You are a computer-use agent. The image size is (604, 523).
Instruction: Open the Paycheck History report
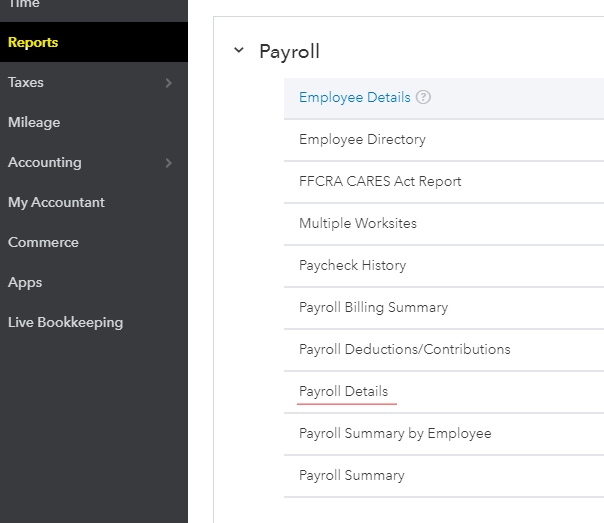352,266
